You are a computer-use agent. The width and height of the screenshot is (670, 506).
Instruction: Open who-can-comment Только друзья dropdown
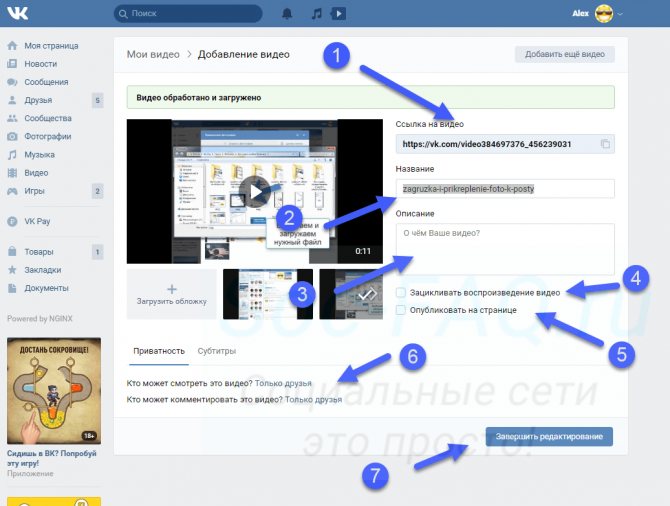tap(313, 400)
